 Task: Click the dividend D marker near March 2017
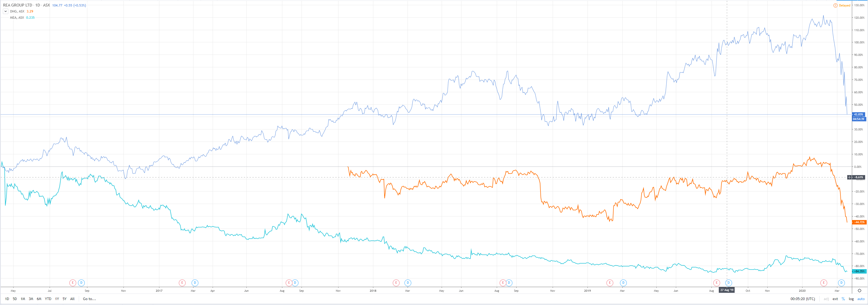click(194, 283)
